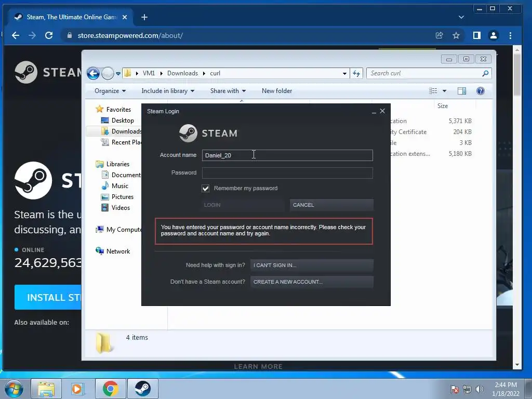The image size is (532, 399).
Task: Switch to Steam from the taskbar
Action: pyautogui.click(x=143, y=389)
